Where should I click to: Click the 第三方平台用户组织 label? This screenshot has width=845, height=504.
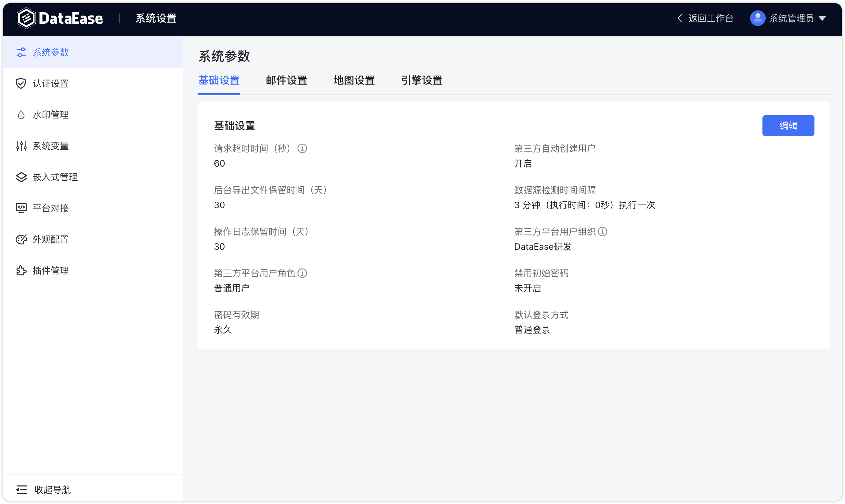(x=555, y=232)
